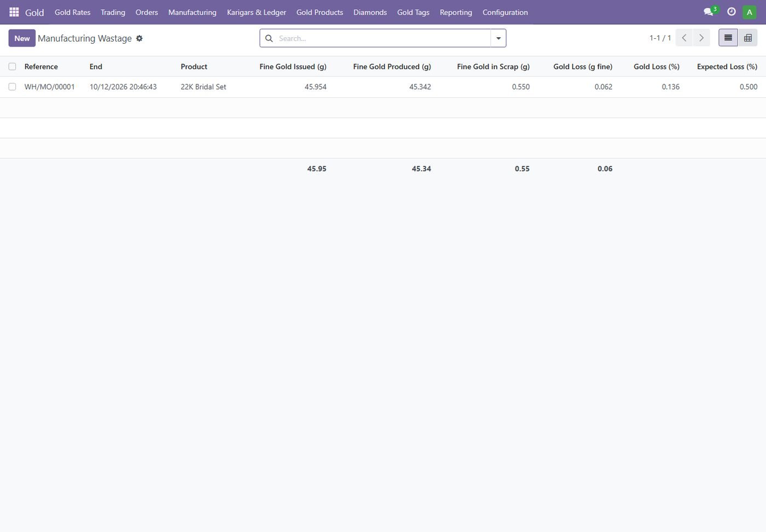766x532 pixels.
Task: Open the Diamonds menu
Action: 370,12
